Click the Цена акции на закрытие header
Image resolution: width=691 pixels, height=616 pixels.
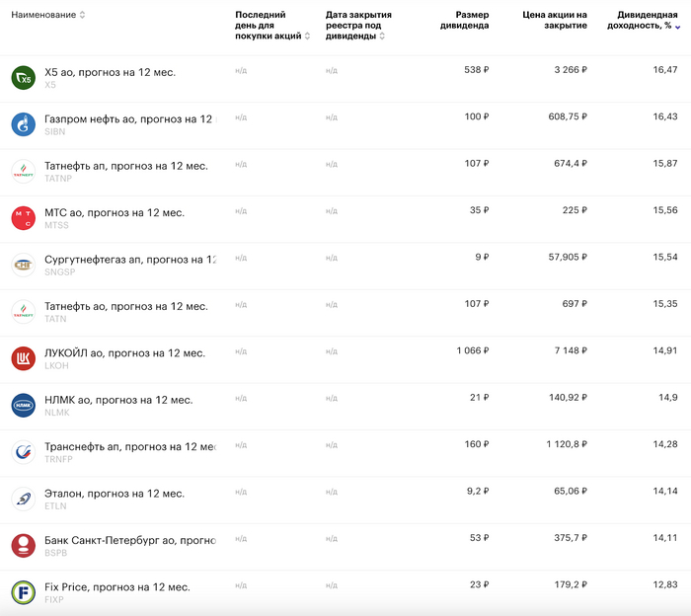click(554, 20)
